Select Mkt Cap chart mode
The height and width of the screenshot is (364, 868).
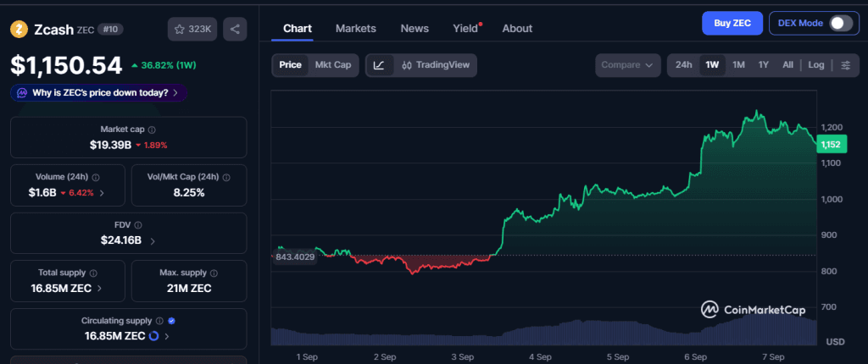pyautogui.click(x=332, y=65)
